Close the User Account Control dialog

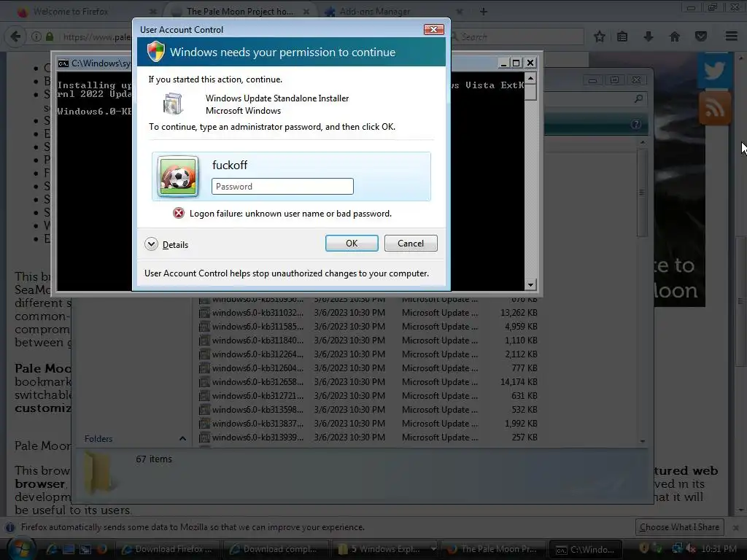tap(433, 29)
